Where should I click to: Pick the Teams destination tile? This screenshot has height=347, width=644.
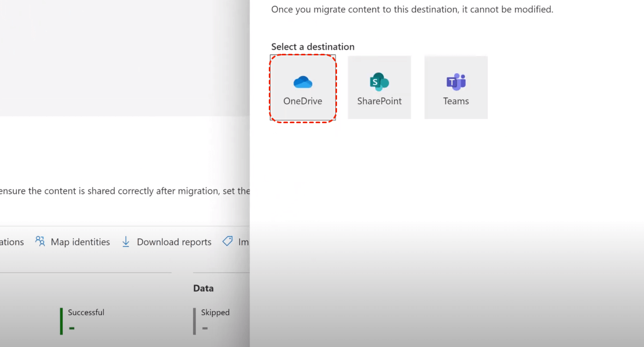point(456,88)
